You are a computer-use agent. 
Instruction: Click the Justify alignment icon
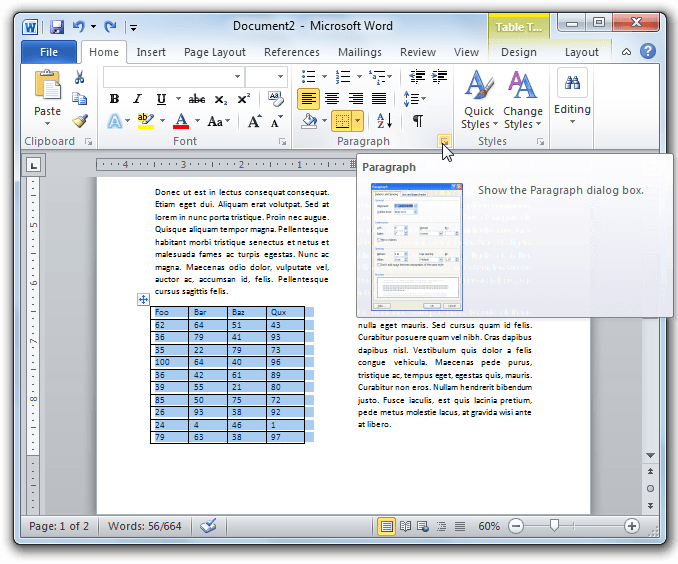coord(379,99)
